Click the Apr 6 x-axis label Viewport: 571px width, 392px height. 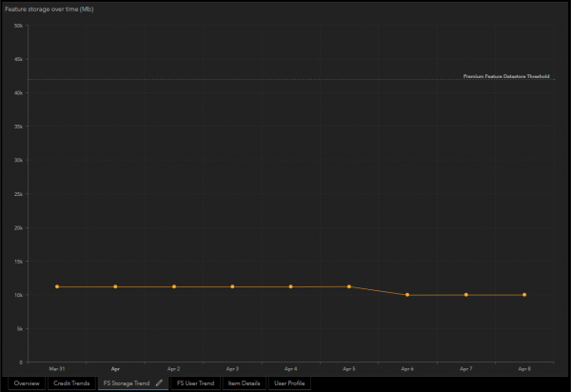click(407, 369)
